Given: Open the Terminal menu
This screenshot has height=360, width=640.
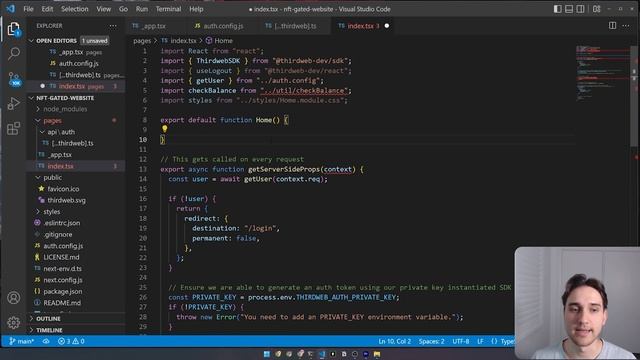Looking at the screenshot, I should (x=168, y=9).
